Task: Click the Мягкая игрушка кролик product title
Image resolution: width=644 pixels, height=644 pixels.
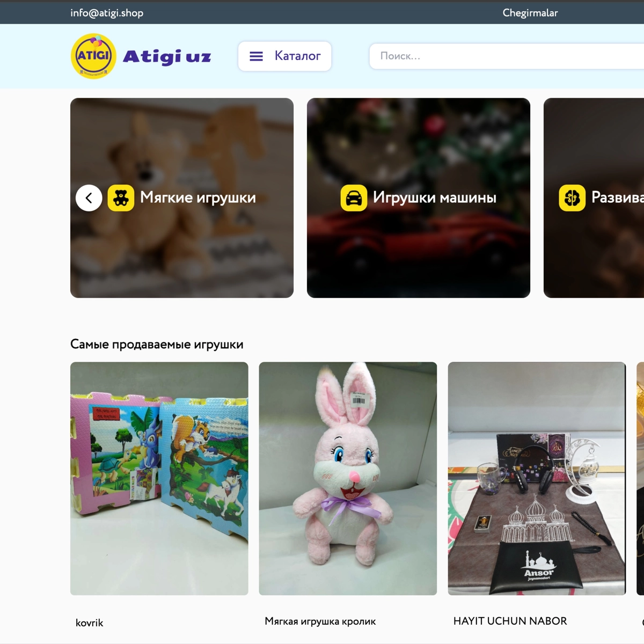Action: tap(320, 621)
